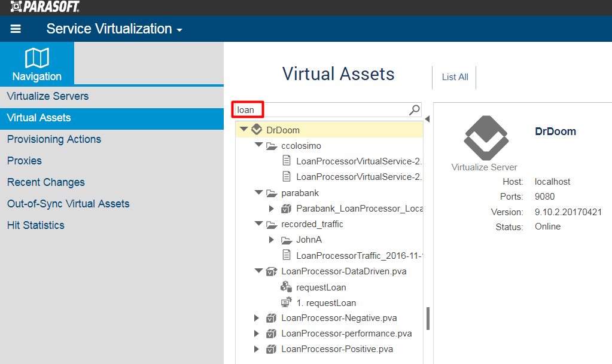Screen dimensions: 612x364
Task: Click the List All link
Action: tap(455, 77)
